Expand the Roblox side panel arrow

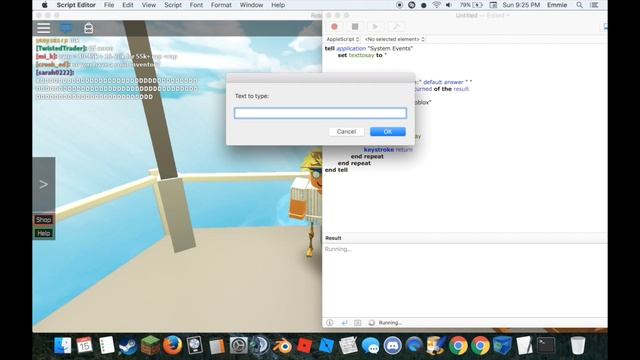[44, 184]
